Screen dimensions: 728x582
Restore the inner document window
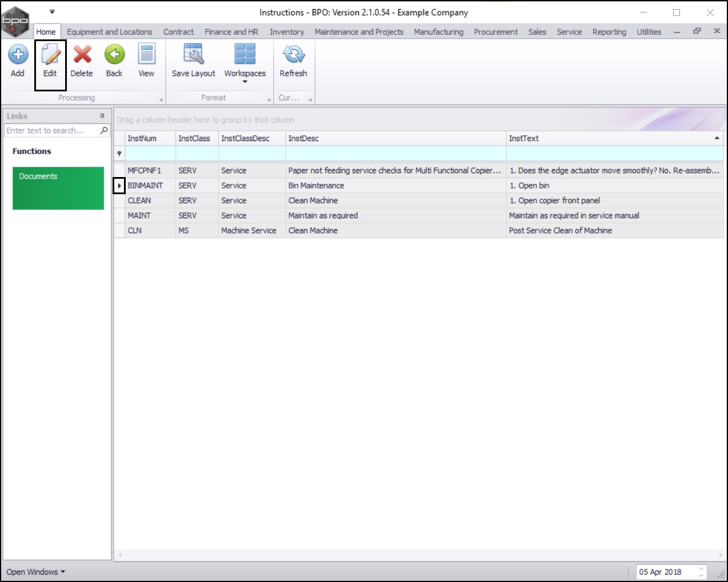point(697,31)
